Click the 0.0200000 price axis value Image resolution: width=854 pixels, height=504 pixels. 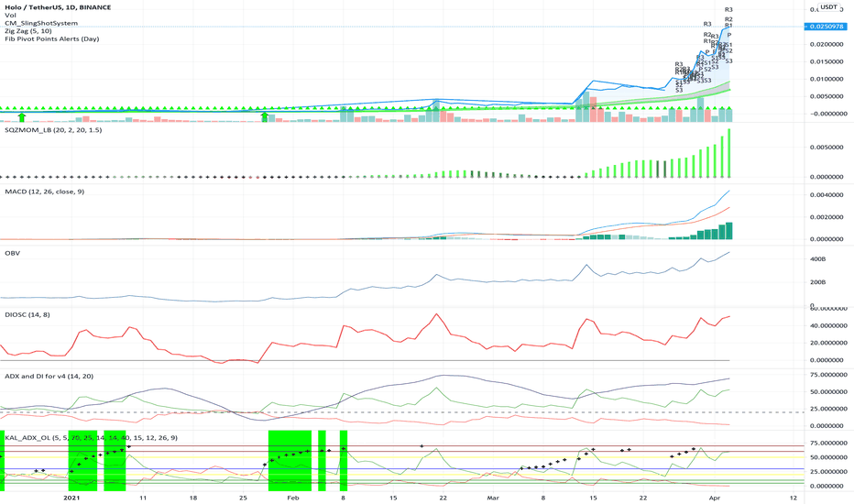(828, 44)
